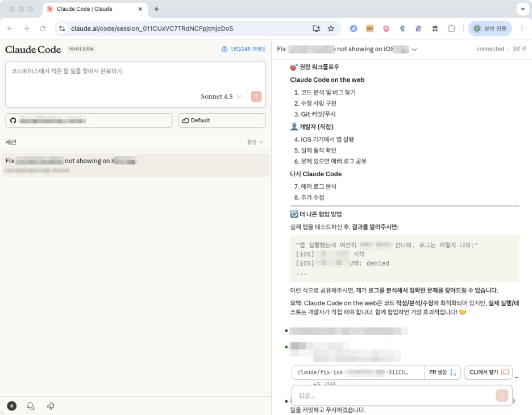Click the iOS 기기에서 앱 실행 item

(x=327, y=139)
